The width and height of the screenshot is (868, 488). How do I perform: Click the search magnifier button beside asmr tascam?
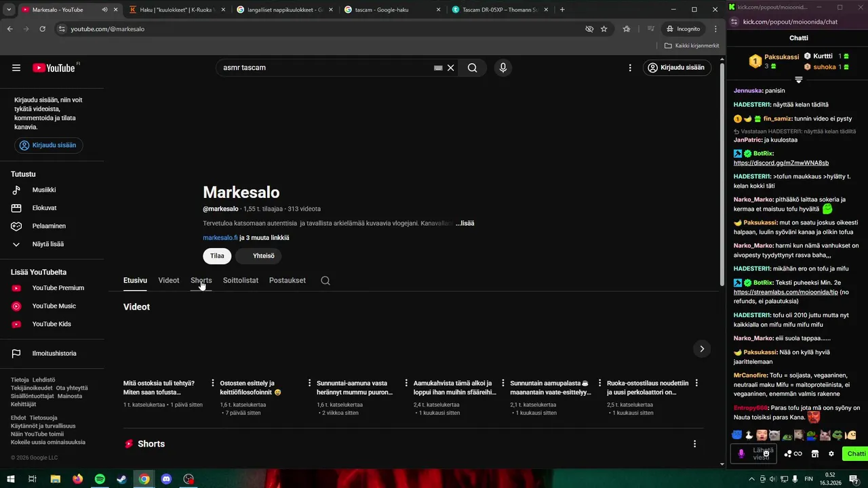tap(472, 68)
